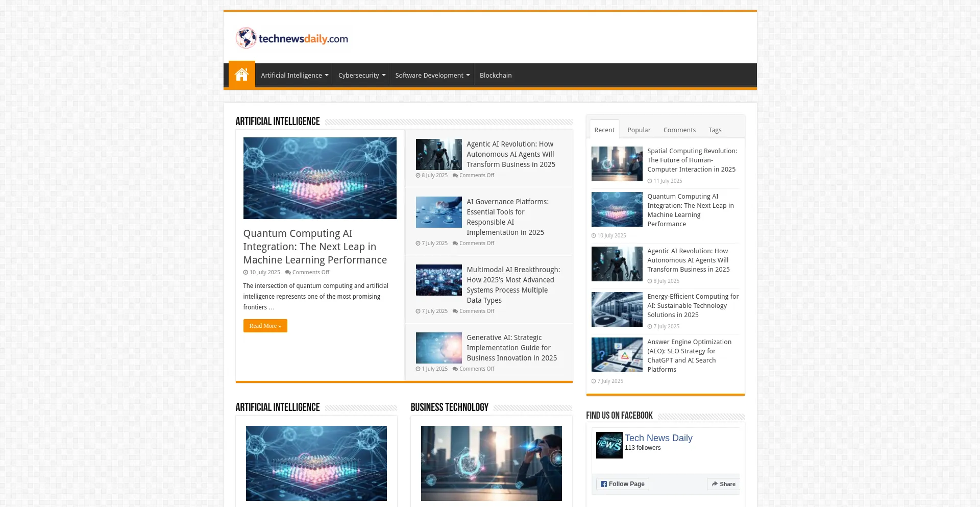Click large quantum chip featured image

pos(320,178)
